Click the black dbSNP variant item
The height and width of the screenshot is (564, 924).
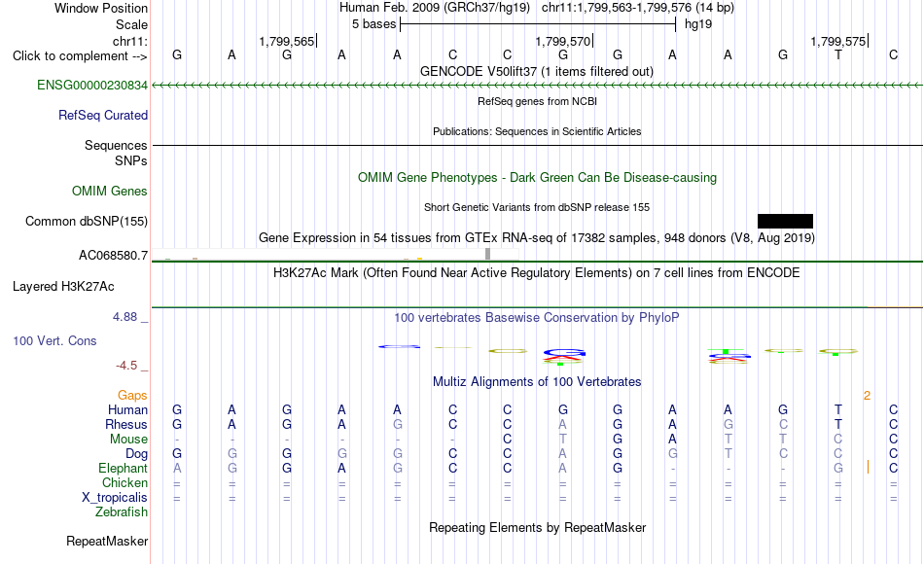tap(785, 221)
